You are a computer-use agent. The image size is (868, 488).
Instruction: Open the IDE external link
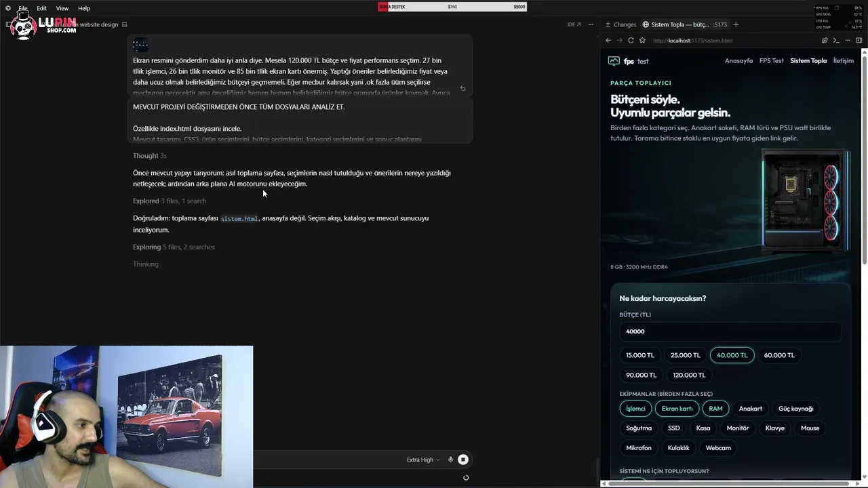(x=574, y=24)
